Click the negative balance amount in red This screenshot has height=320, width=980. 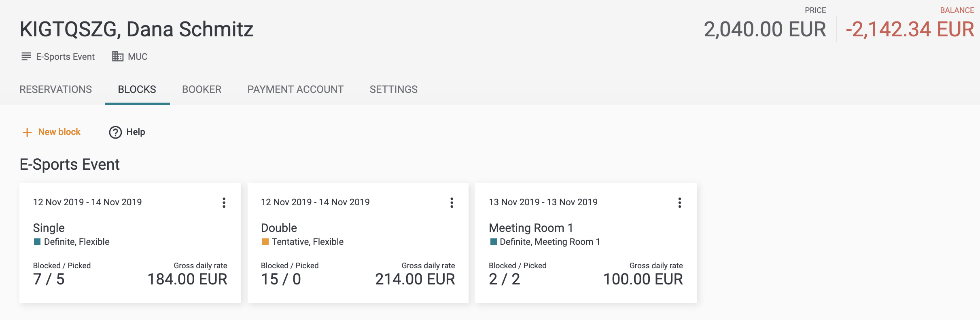coord(910,29)
